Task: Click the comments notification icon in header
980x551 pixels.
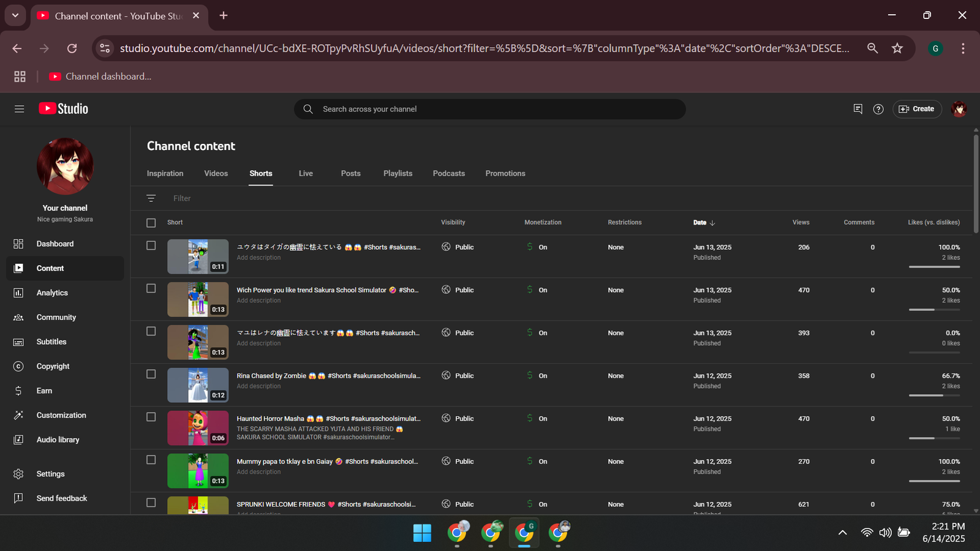Action: pos(858,109)
